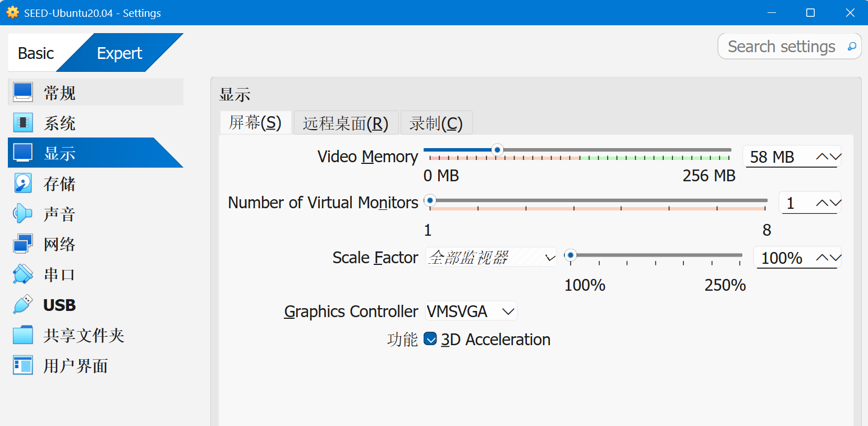This screenshot has height=426, width=868.
Task: Click the Video Memory slider handle
Action: click(497, 150)
